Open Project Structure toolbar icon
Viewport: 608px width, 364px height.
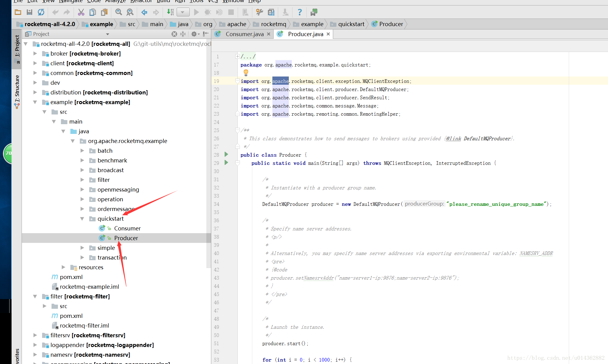(271, 12)
